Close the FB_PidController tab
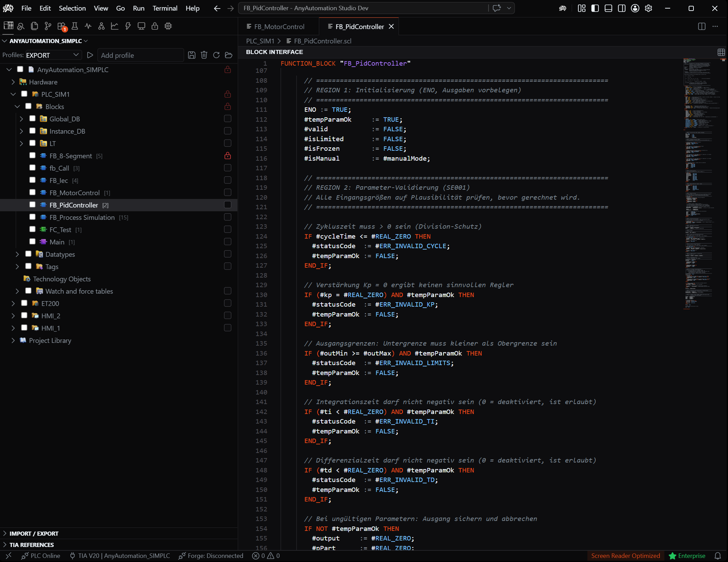 point(391,26)
